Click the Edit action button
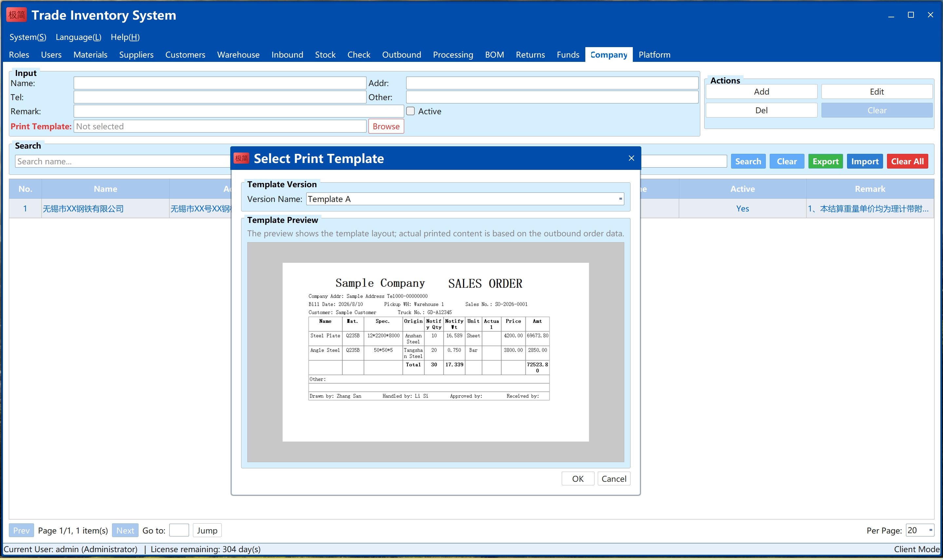Image resolution: width=943 pixels, height=560 pixels. [877, 91]
